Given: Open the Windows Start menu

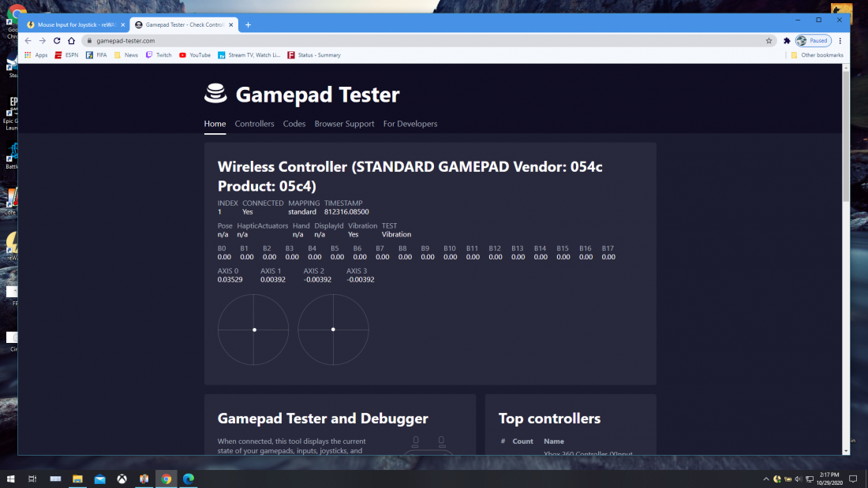Looking at the screenshot, I should (x=10, y=479).
